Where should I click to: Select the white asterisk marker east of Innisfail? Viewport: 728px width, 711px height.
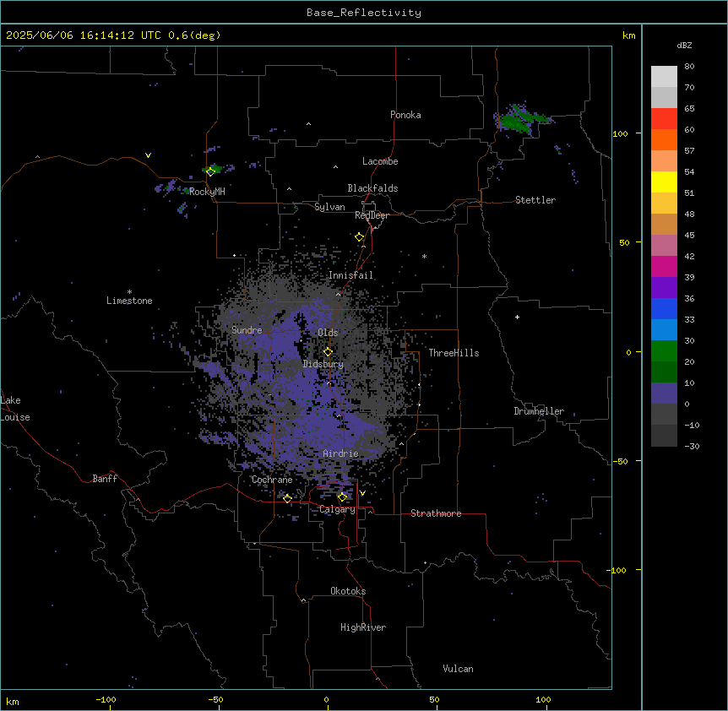424,256
